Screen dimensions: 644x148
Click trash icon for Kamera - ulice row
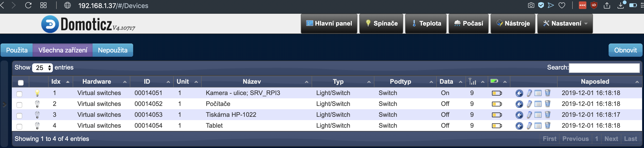click(547, 93)
